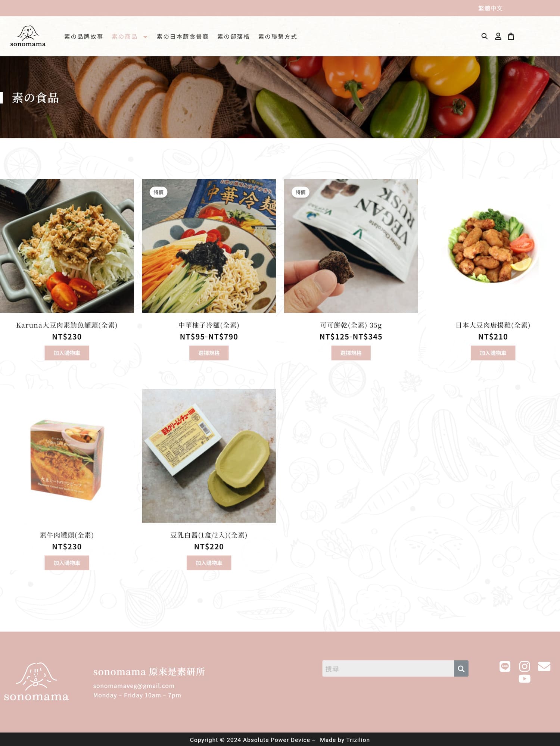The width and height of the screenshot is (560, 746).
Task: Open the Instagram icon in footer
Action: click(525, 666)
